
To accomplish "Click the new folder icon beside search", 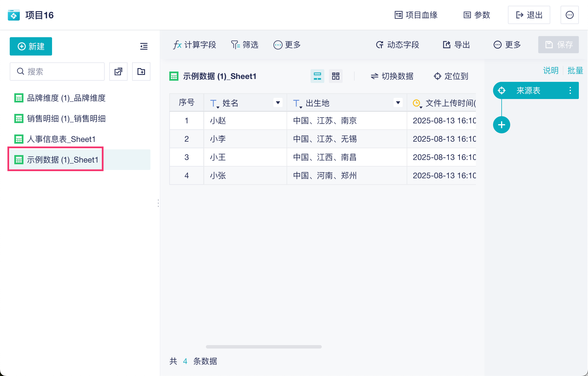I will (x=141, y=72).
